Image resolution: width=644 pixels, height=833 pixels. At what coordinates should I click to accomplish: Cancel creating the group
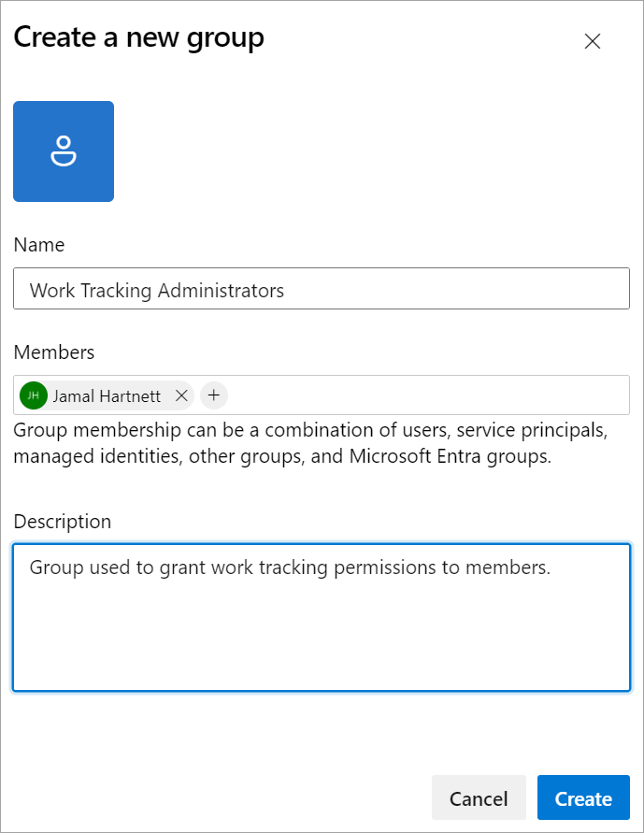point(479,798)
